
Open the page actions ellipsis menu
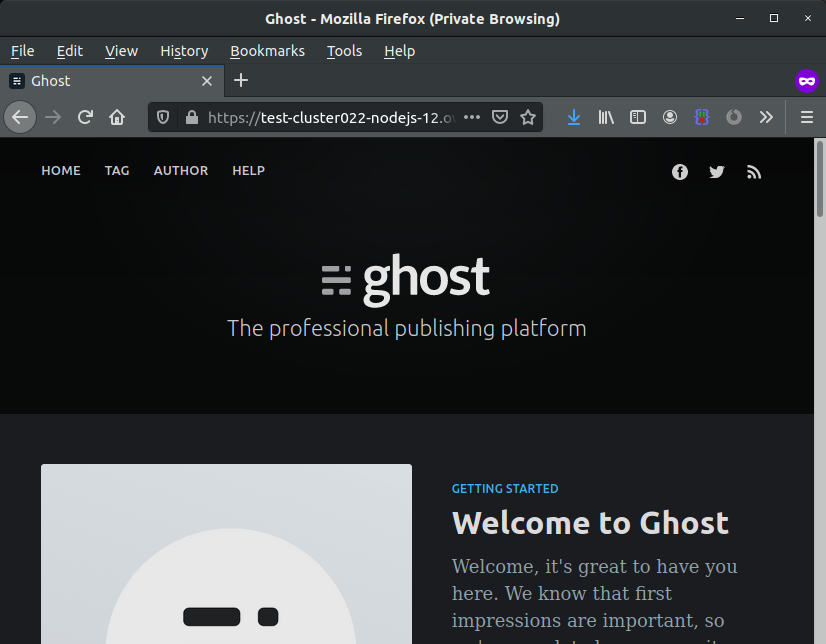click(471, 117)
